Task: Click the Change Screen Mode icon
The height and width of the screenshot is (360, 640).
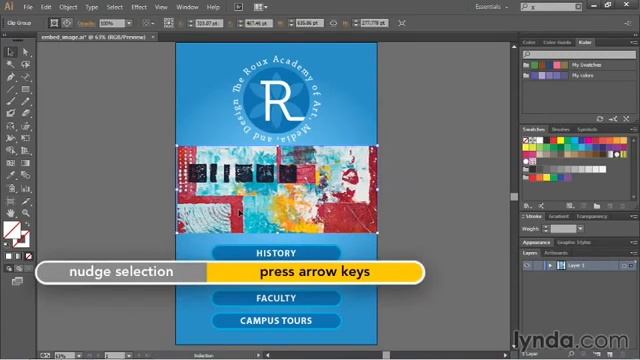Action: pos(17,281)
